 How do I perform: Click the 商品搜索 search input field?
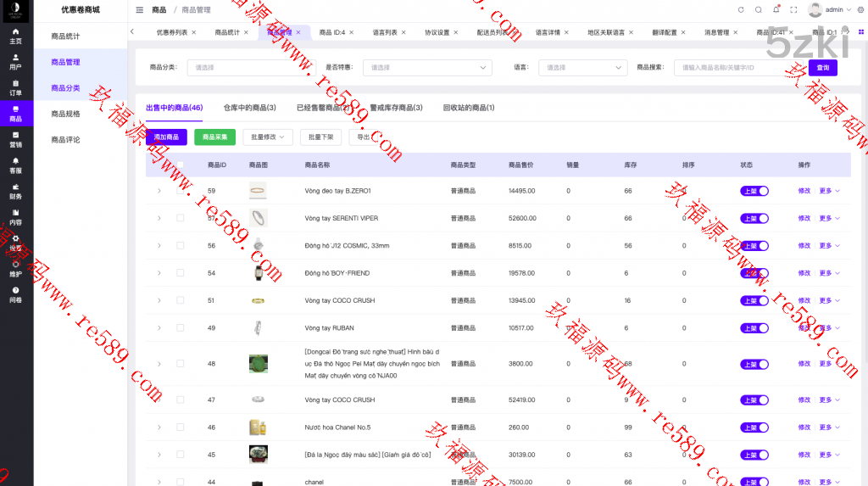(737, 68)
